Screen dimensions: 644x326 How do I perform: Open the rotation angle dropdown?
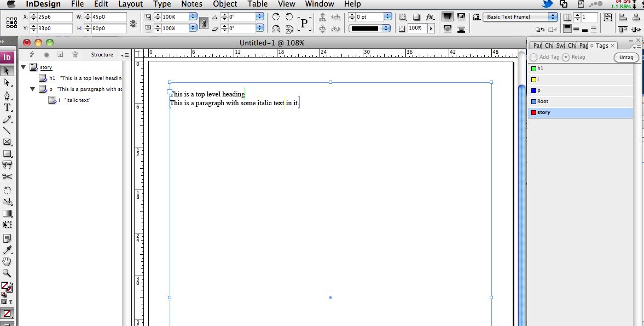tap(259, 17)
